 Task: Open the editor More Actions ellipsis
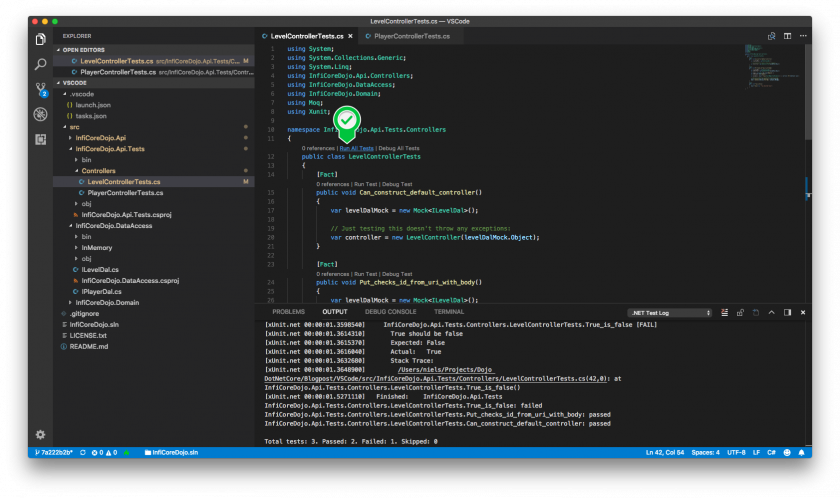tap(803, 36)
